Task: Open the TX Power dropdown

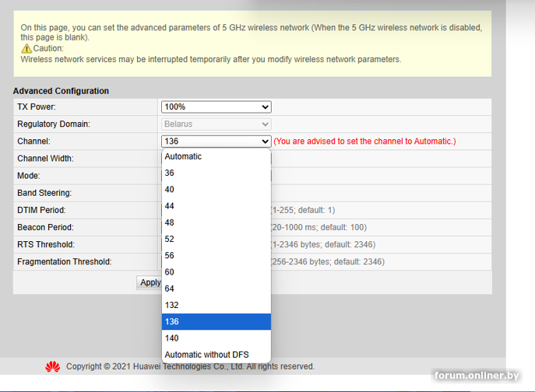Action: pyautogui.click(x=216, y=107)
